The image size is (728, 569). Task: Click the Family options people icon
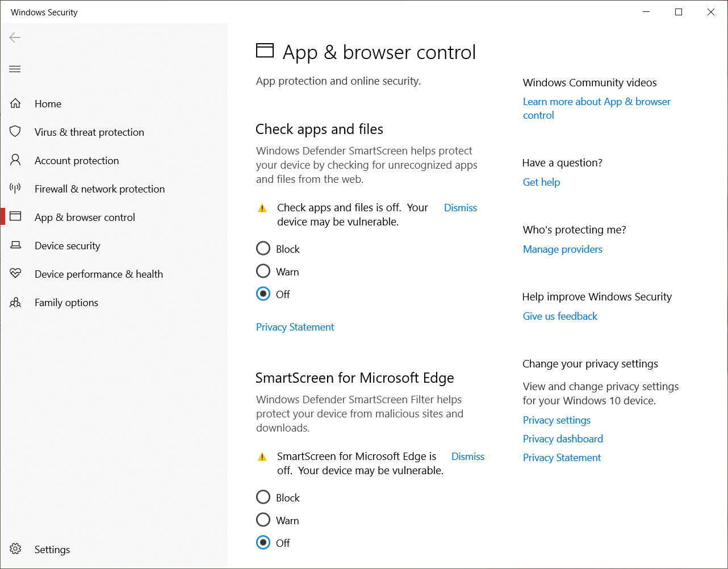click(x=15, y=302)
